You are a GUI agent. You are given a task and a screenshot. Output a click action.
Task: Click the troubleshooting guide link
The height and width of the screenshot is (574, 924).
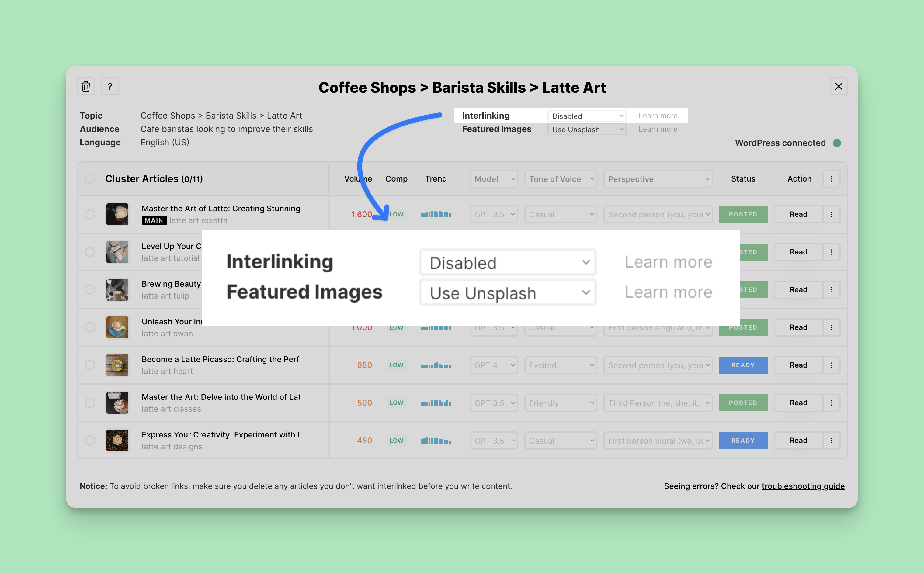point(803,486)
